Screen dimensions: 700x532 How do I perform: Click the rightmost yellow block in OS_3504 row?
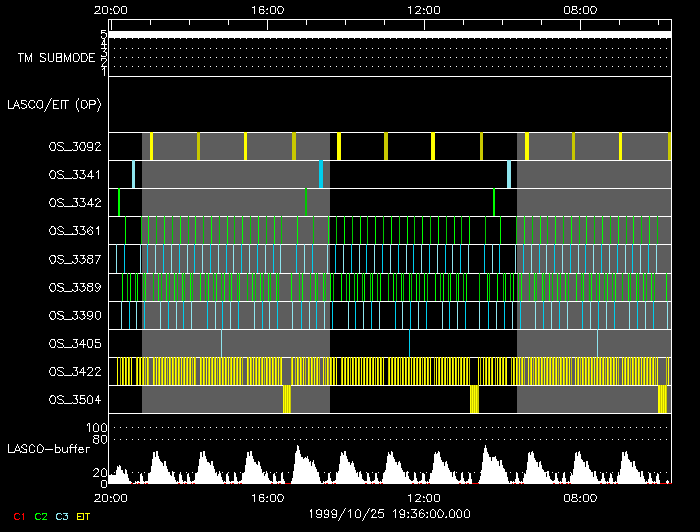[x=662, y=399]
